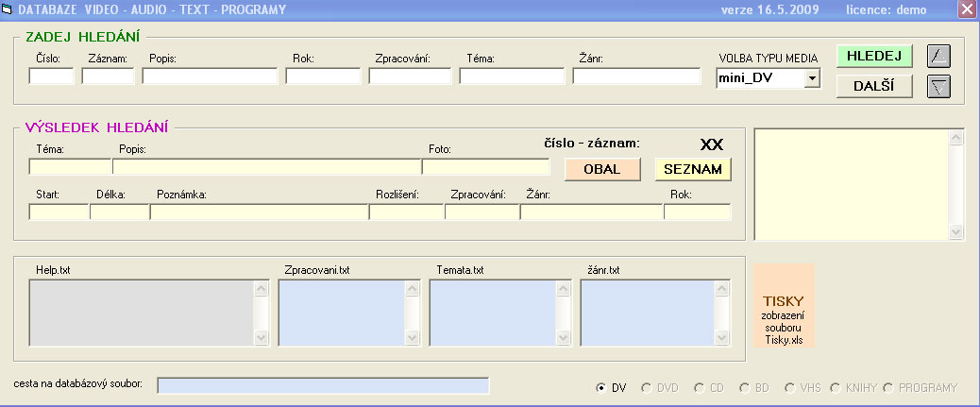Go to next result with DALŠÍ
Screen dimensions: 980x407
click(x=874, y=86)
